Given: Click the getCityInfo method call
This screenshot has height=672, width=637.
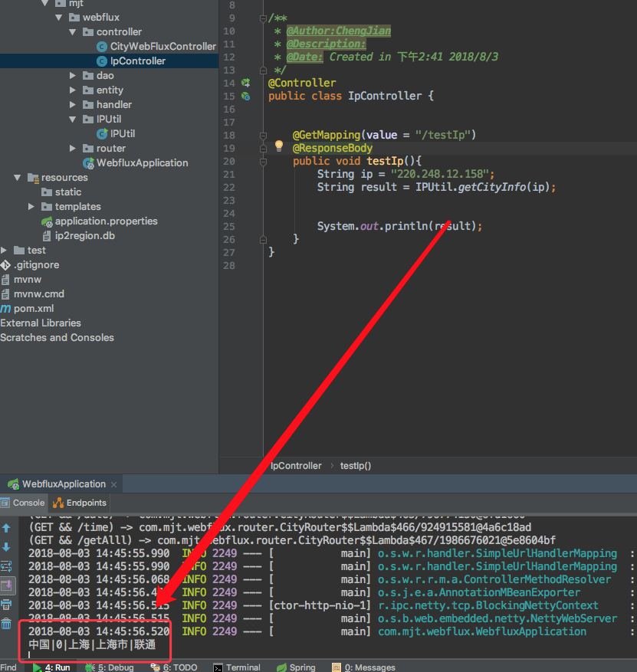Looking at the screenshot, I should (x=491, y=187).
